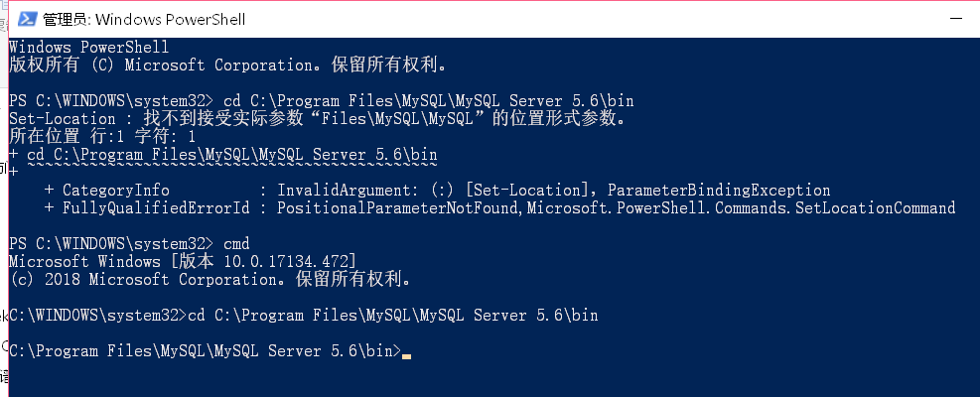980x397 pixels.
Task: Click the 'Windows PowerShell' banner first line
Action: pyautogui.click(x=89, y=47)
